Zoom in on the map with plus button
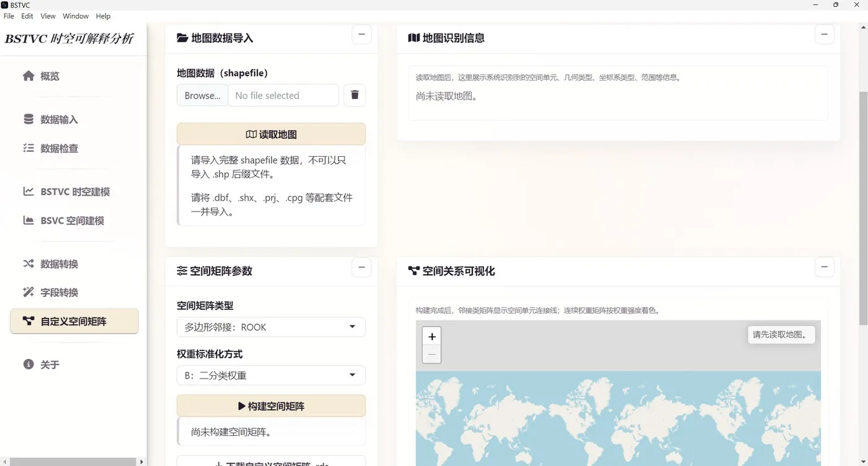This screenshot has height=466, width=868. point(432,336)
